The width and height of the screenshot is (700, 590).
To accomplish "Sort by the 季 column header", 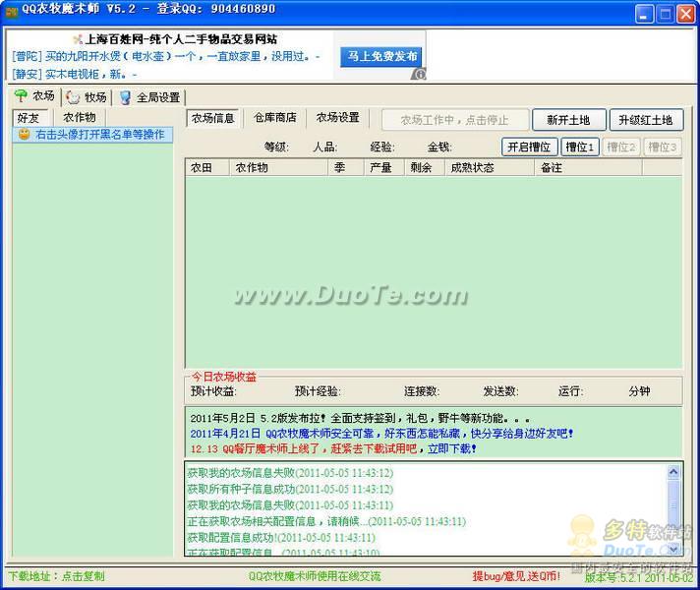I will 346,167.
